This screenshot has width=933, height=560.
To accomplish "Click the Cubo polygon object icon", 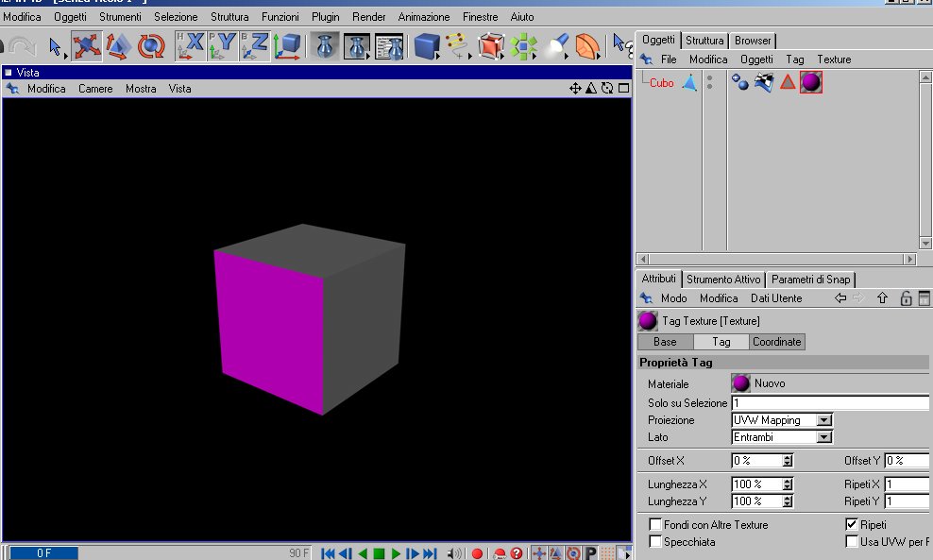I will click(x=689, y=82).
